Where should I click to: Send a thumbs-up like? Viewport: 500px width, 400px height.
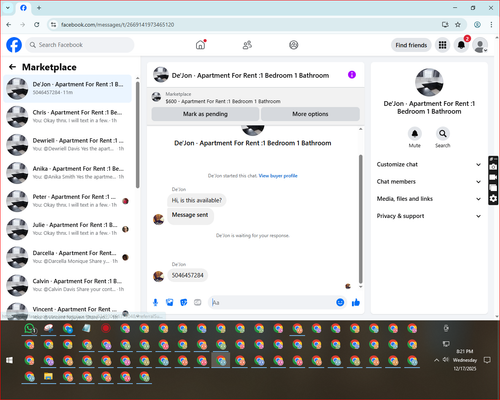pos(356,302)
